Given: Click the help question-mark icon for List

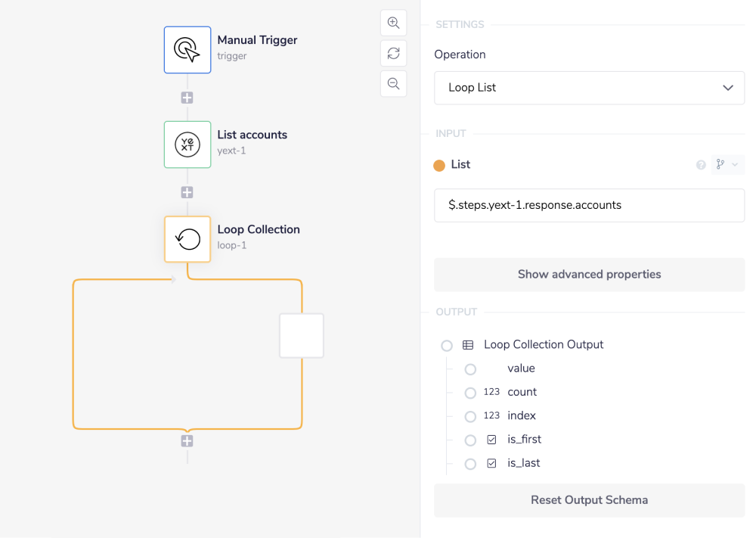Looking at the screenshot, I should point(701,164).
